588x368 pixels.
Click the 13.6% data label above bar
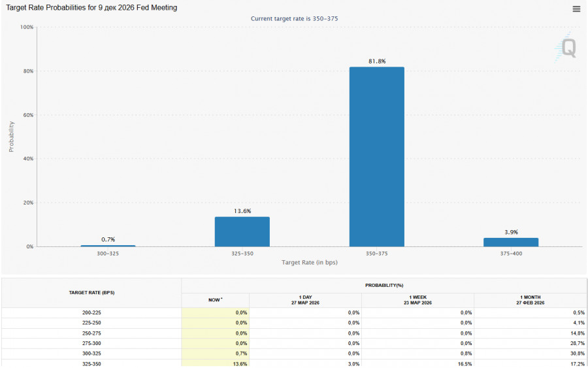pos(242,211)
